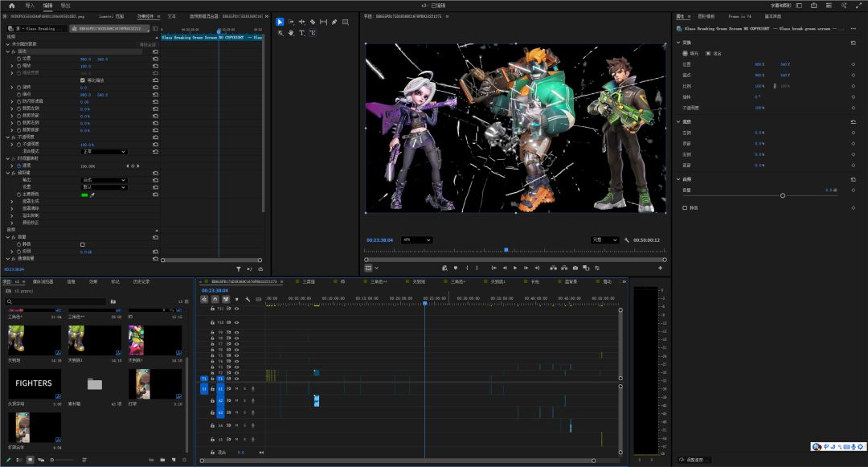This screenshot has height=467, width=868.
Task: Mute audio track A1 with M button
Action: point(237,389)
